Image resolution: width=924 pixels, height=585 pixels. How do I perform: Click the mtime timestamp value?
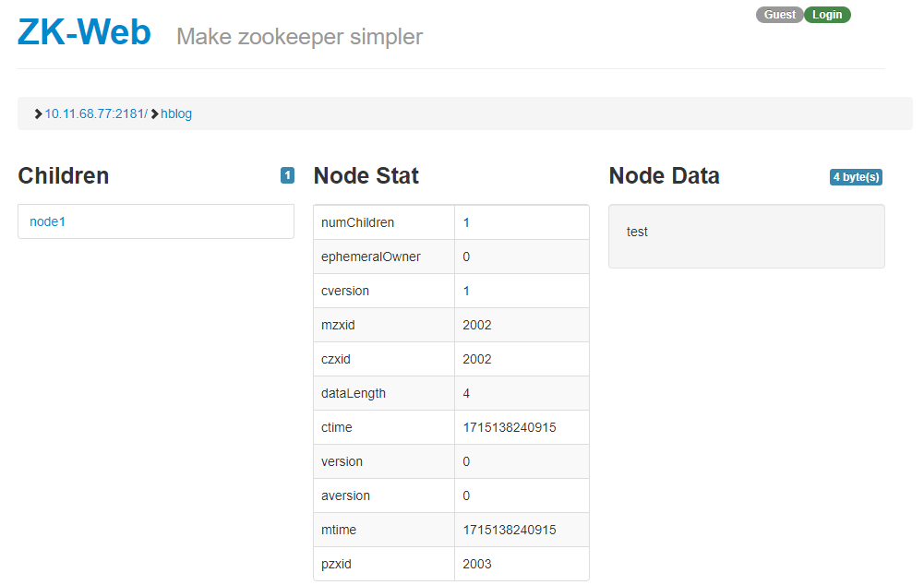[x=510, y=530]
